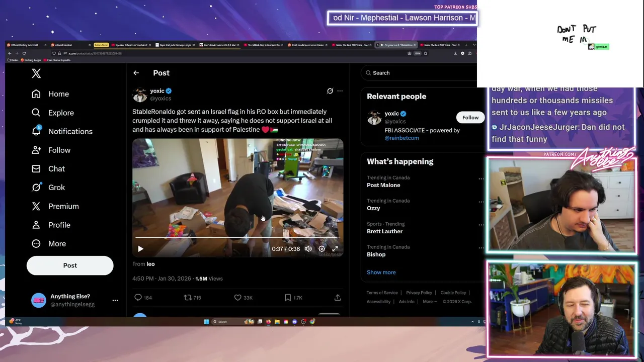Switch to the Iran's leader warns browser tab
Image resolution: width=644 pixels, height=362 pixels.
(219, 45)
